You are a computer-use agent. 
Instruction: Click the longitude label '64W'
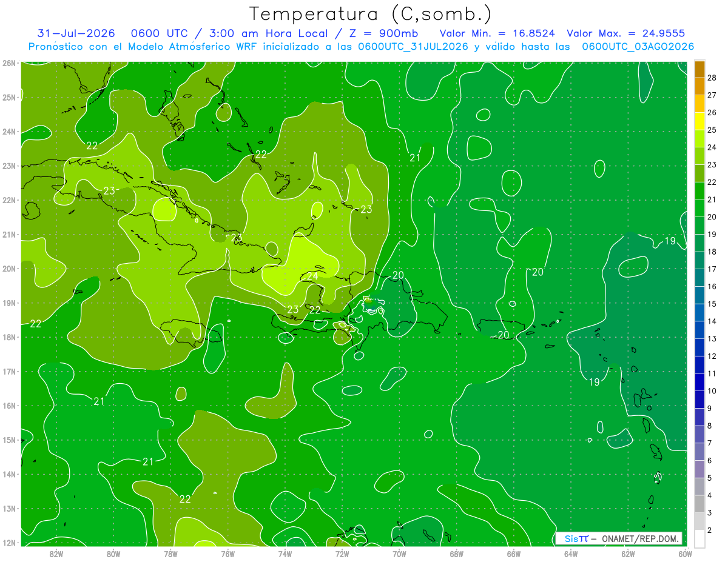click(x=571, y=554)
